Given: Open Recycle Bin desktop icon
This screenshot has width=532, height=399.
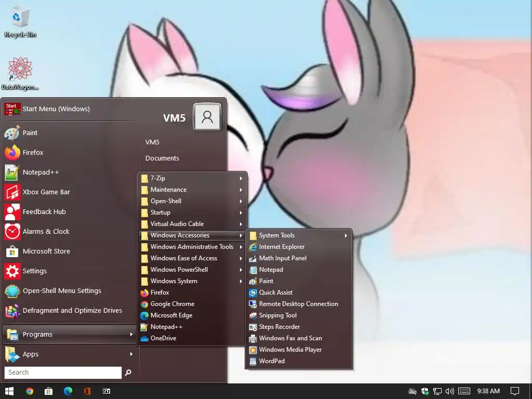Looking at the screenshot, I should 20,17.
